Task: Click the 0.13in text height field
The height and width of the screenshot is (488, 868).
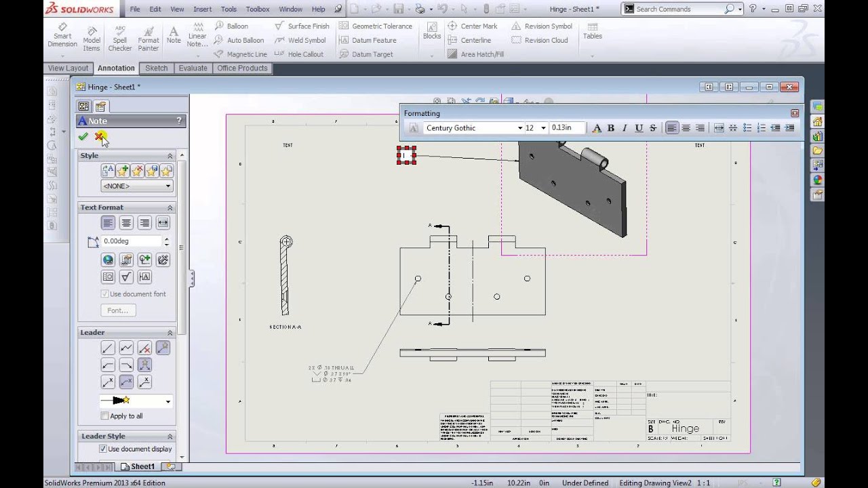Action: tap(567, 128)
